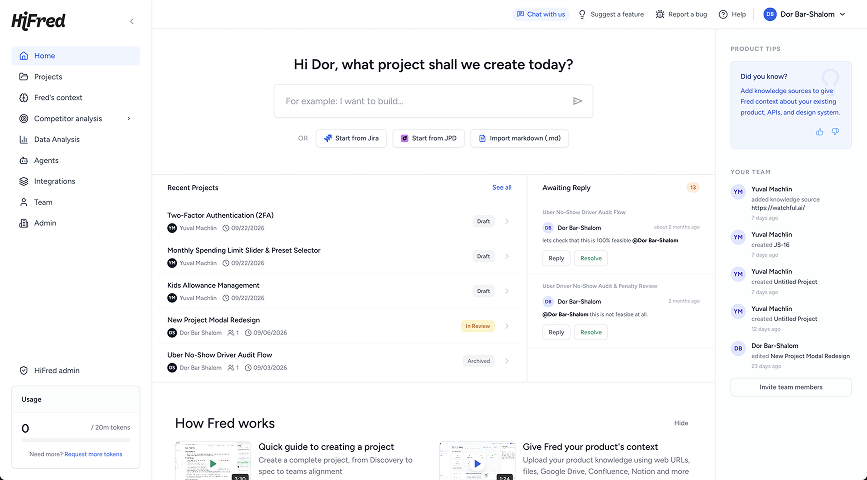
Task: Click chevron on Uber No-Show Driver row
Action: [x=507, y=361]
